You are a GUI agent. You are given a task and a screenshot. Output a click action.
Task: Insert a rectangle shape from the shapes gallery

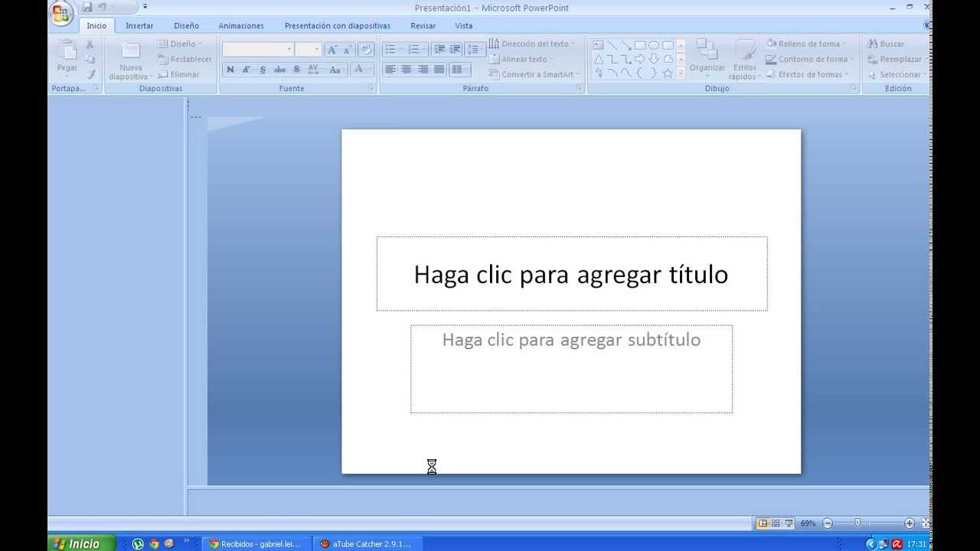[x=640, y=45]
